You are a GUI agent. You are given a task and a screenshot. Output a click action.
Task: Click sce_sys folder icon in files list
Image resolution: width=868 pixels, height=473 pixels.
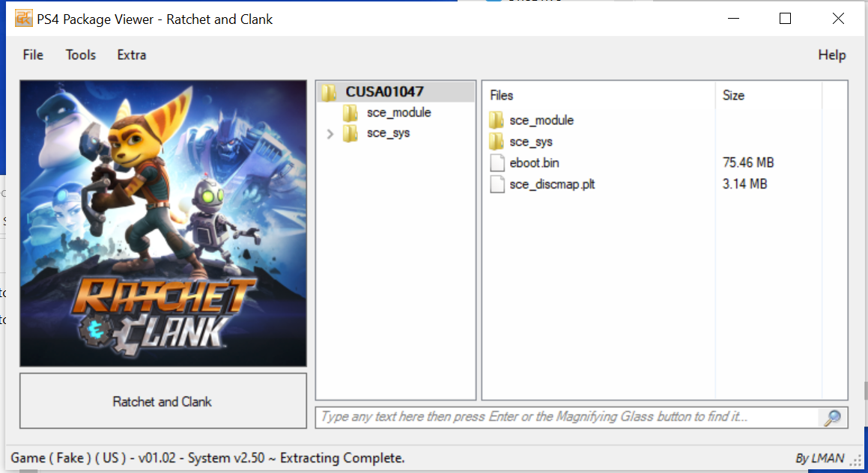(x=497, y=141)
